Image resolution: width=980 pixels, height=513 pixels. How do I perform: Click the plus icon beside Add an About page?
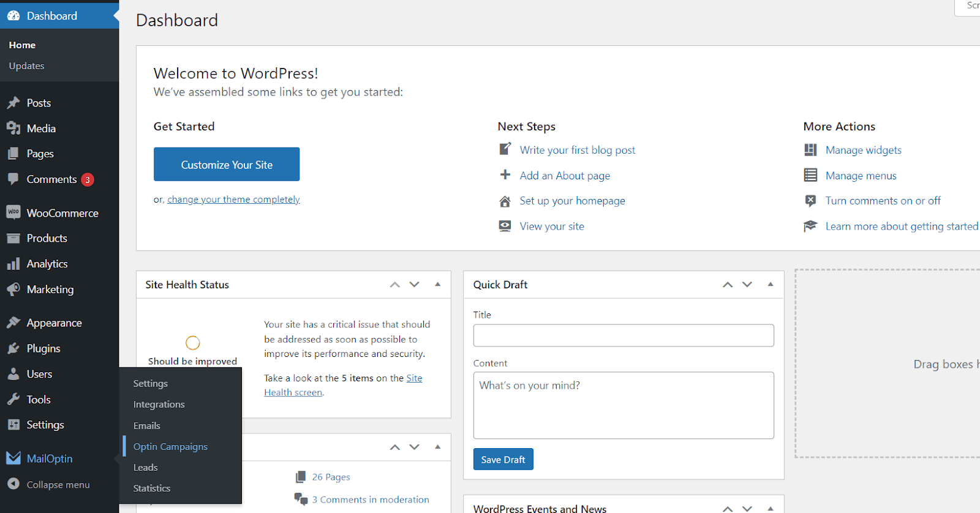pyautogui.click(x=505, y=175)
